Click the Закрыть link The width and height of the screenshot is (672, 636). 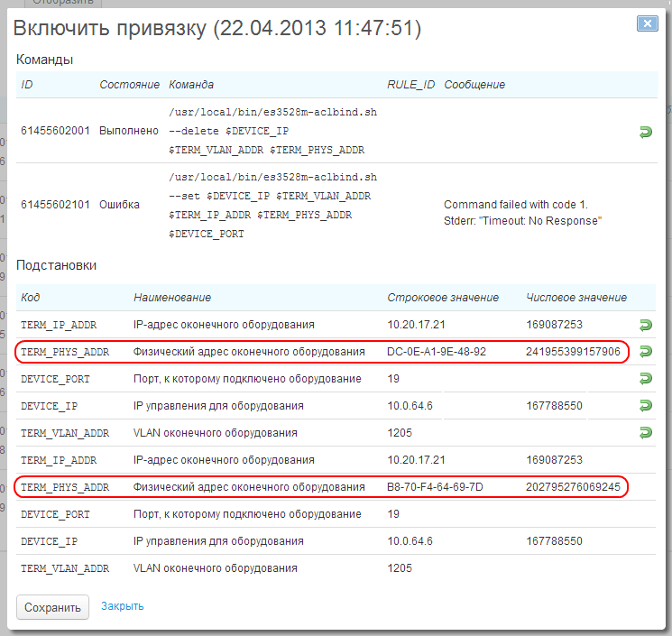pos(122,606)
